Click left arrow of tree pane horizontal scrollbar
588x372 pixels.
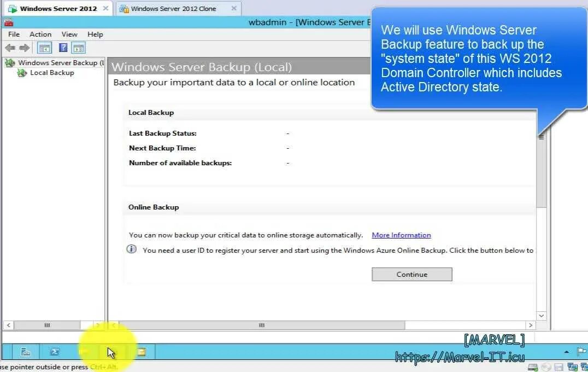[8, 325]
